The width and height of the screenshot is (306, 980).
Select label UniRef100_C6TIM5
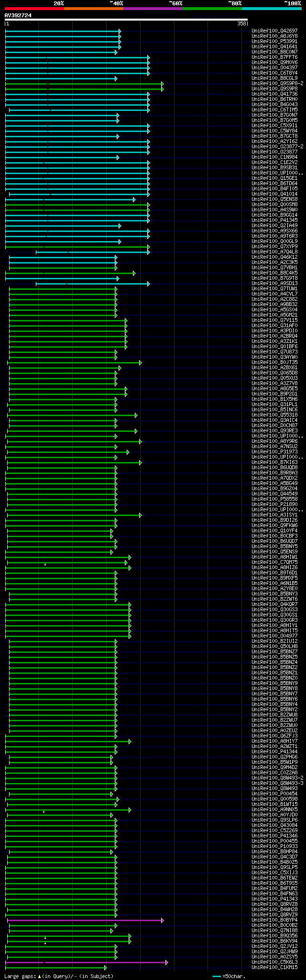(x=274, y=110)
